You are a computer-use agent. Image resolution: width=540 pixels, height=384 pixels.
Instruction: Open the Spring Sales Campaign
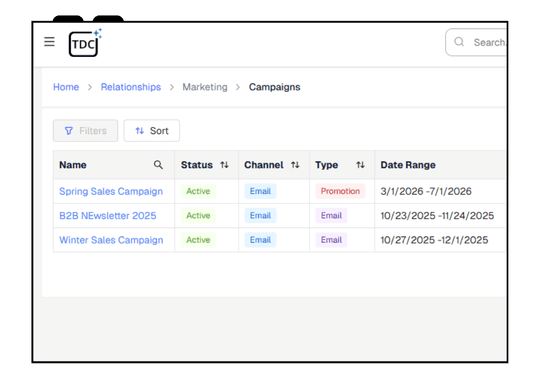click(x=111, y=191)
